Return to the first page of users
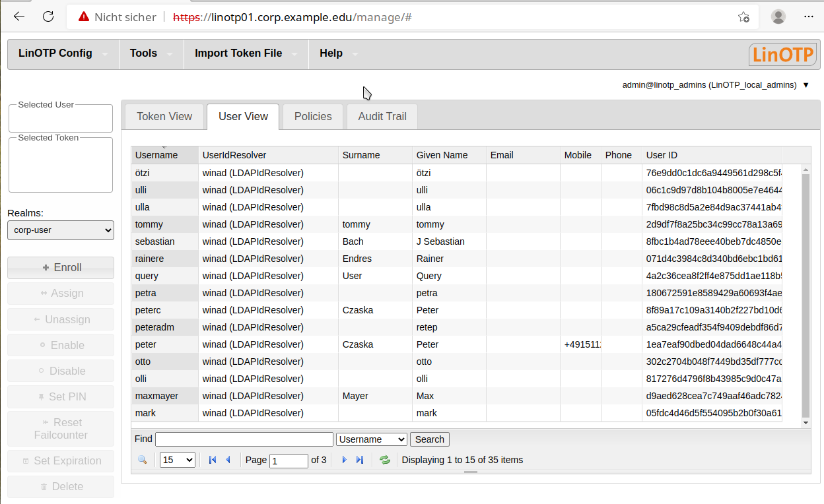Viewport: 824px width, 504px height. pos(213,460)
